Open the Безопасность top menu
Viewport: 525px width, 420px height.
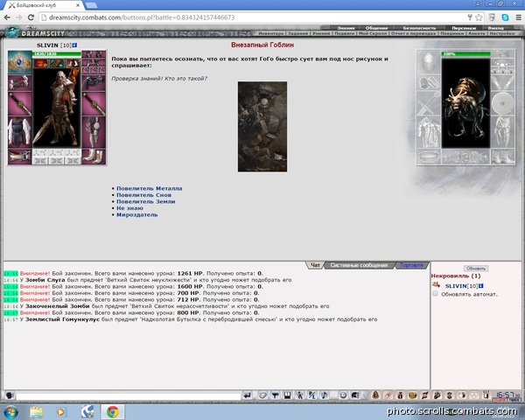pyautogui.click(x=419, y=28)
